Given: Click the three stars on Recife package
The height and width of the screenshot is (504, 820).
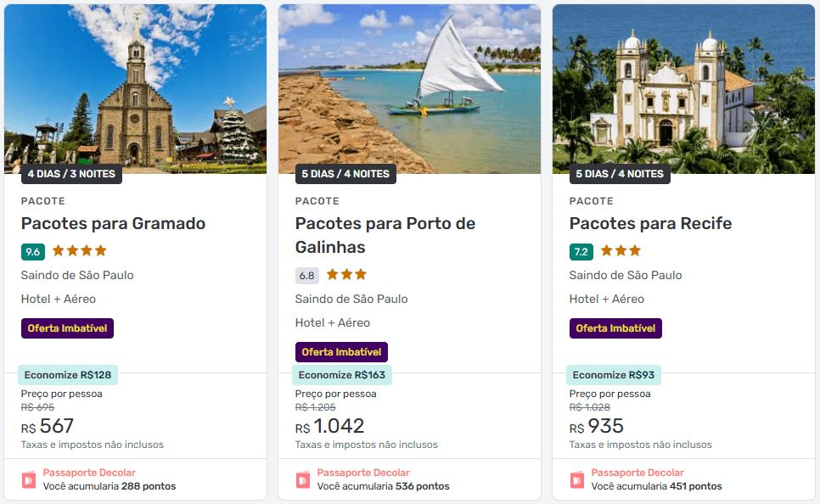Looking at the screenshot, I should [x=621, y=250].
